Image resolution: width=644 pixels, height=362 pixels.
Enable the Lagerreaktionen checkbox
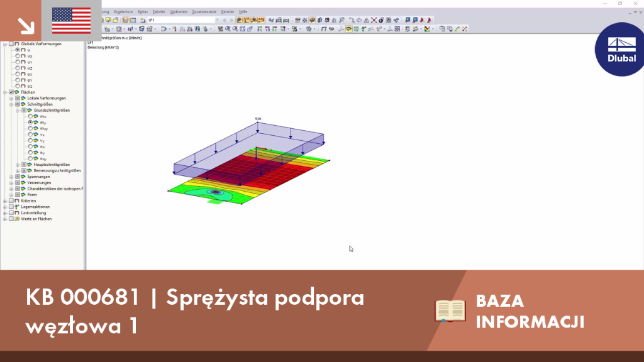pos(11,207)
